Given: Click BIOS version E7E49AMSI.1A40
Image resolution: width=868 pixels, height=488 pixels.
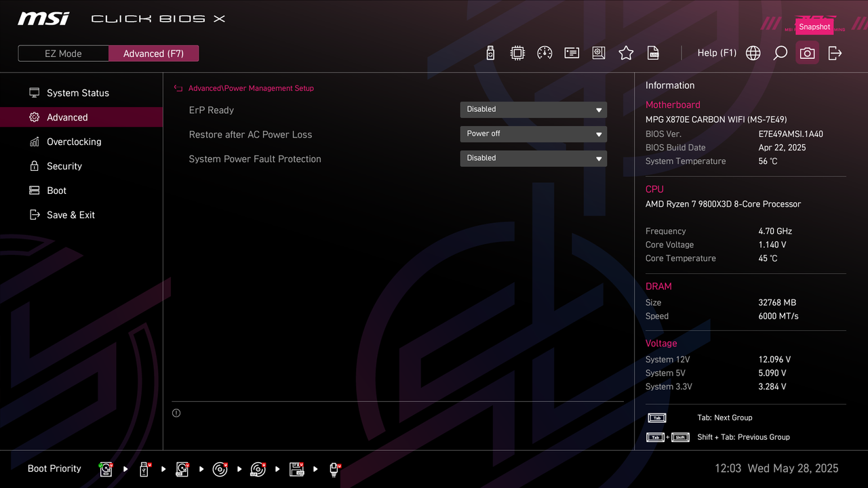Looking at the screenshot, I should pyautogui.click(x=791, y=134).
